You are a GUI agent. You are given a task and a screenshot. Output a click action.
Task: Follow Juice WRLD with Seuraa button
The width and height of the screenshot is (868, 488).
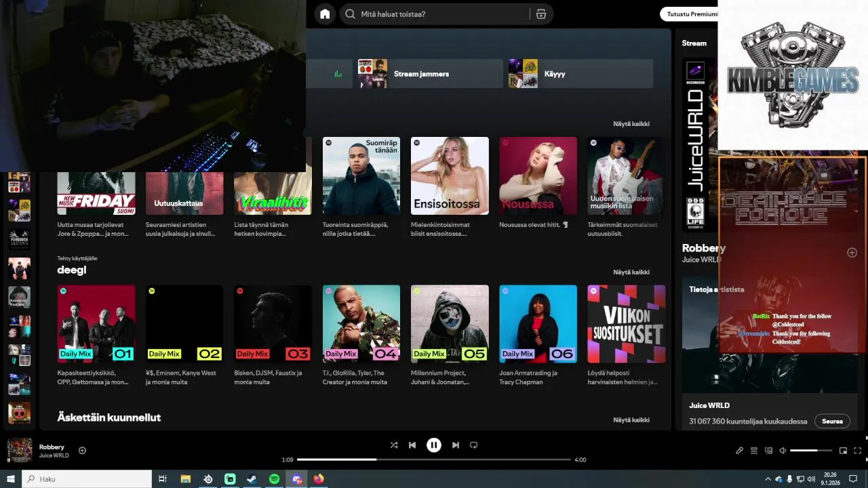coord(832,421)
